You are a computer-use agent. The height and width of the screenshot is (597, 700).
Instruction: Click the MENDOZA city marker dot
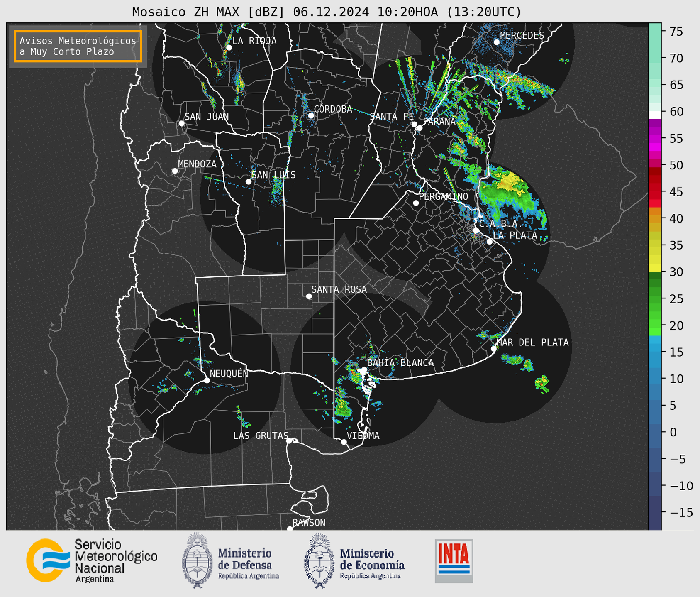pyautogui.click(x=175, y=171)
